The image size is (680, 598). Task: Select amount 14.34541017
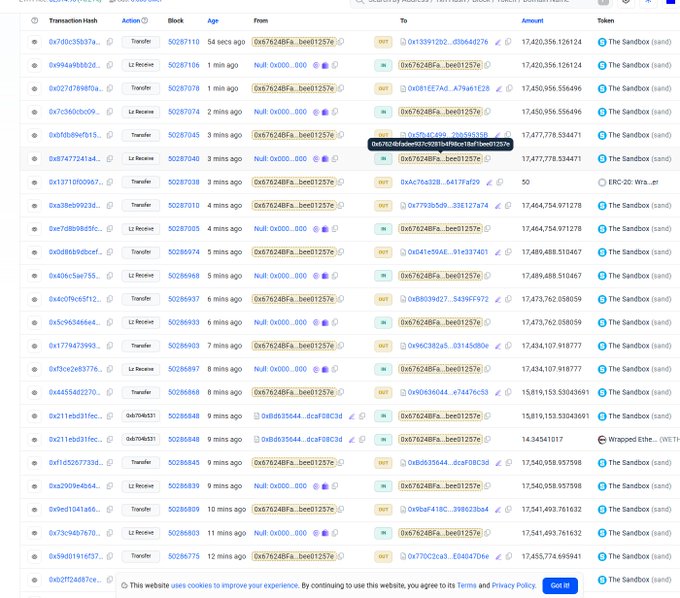(542, 439)
